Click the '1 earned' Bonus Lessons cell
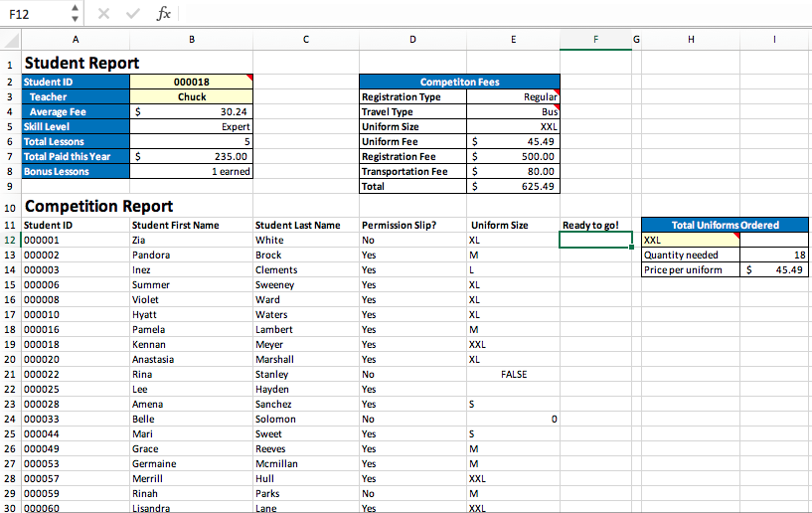This screenshot has height=513, width=812. point(192,172)
